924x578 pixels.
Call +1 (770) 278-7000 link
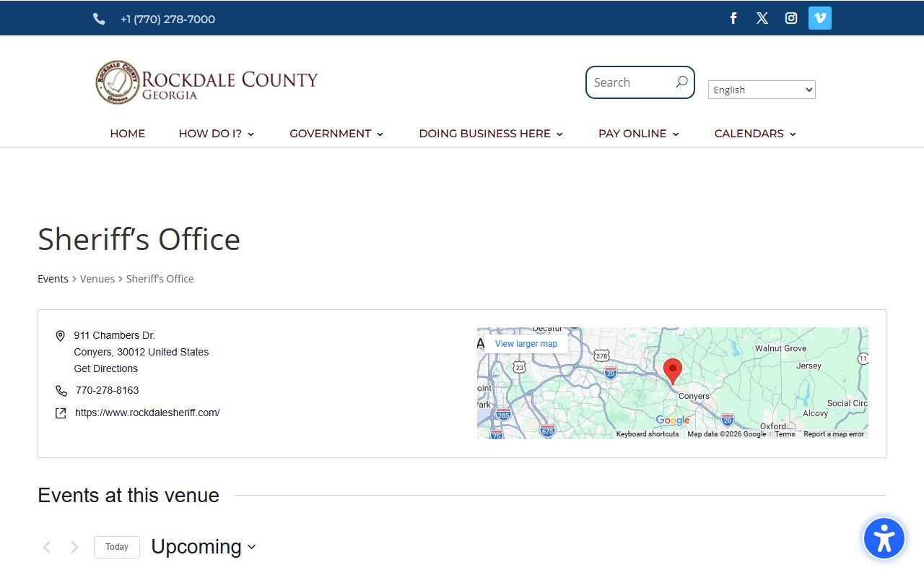(167, 20)
